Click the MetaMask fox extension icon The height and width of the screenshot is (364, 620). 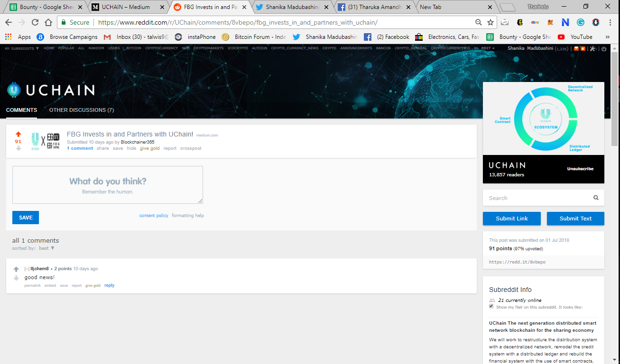coord(550,22)
